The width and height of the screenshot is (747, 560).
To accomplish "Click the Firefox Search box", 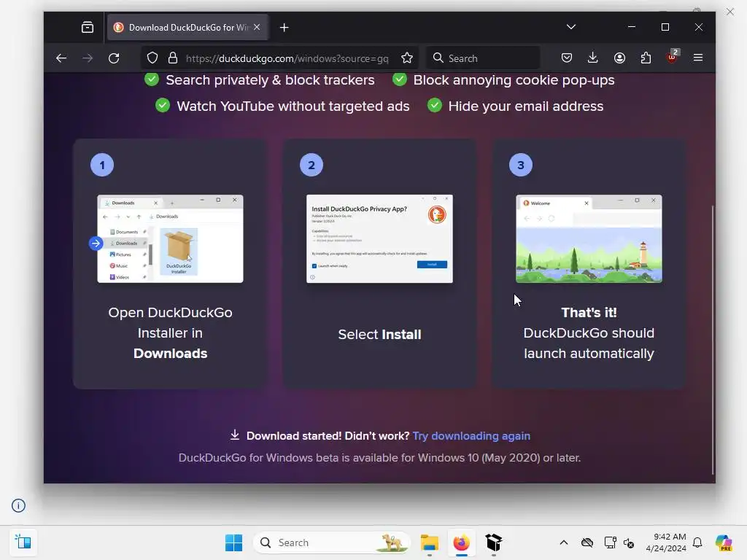I will pos(483,58).
